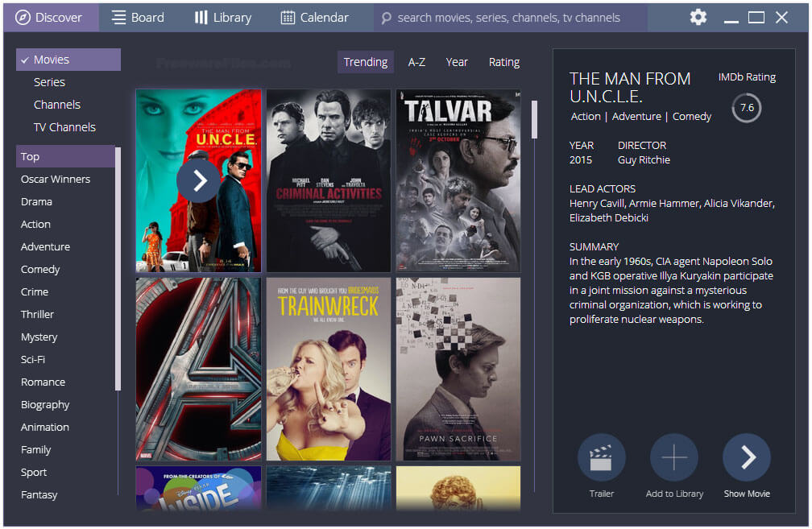Choose the Romance genre
The image size is (812, 529).
click(x=43, y=382)
